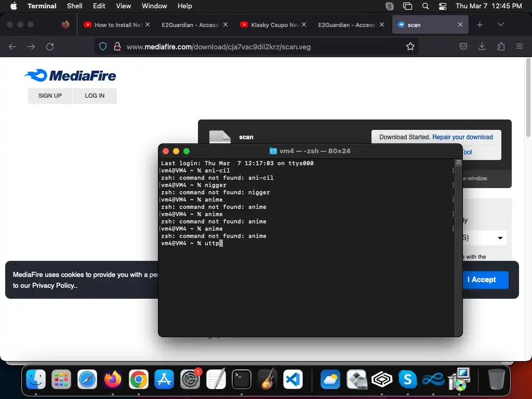Open Stage Manager icon in menu bar

(407, 6)
